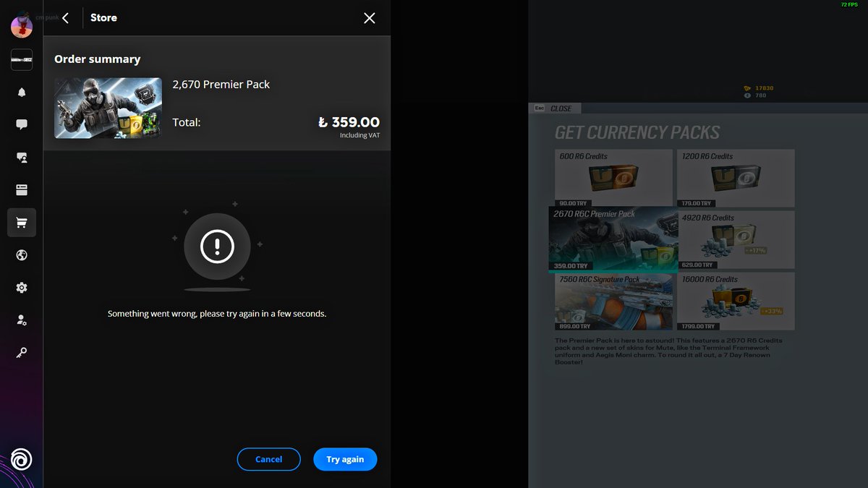This screenshot has height=488, width=868.
Task: Open the news feed card icon
Action: point(22,190)
